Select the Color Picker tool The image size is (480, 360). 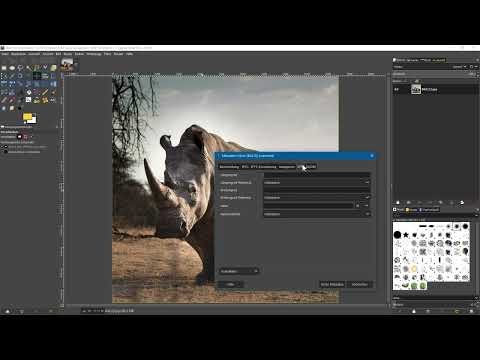tap(12, 76)
